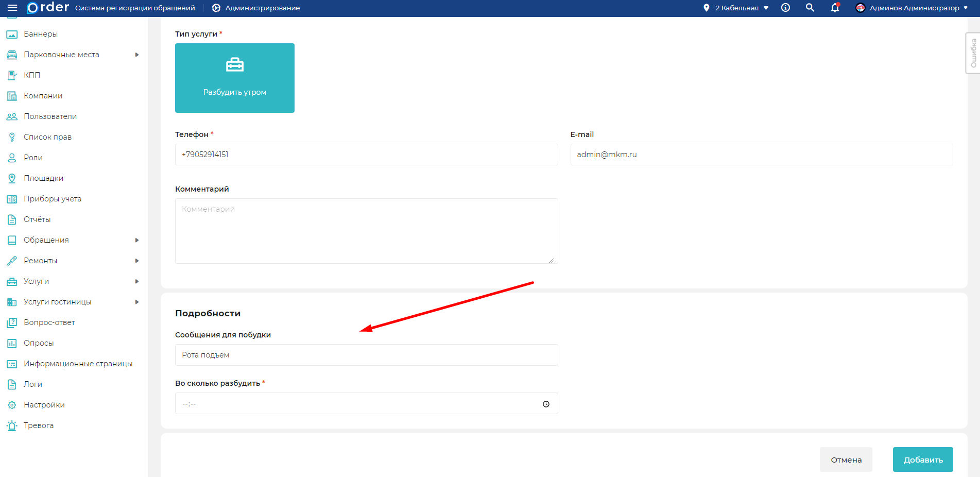Focus the Телефон input field
The height and width of the screenshot is (477, 980).
(366, 155)
